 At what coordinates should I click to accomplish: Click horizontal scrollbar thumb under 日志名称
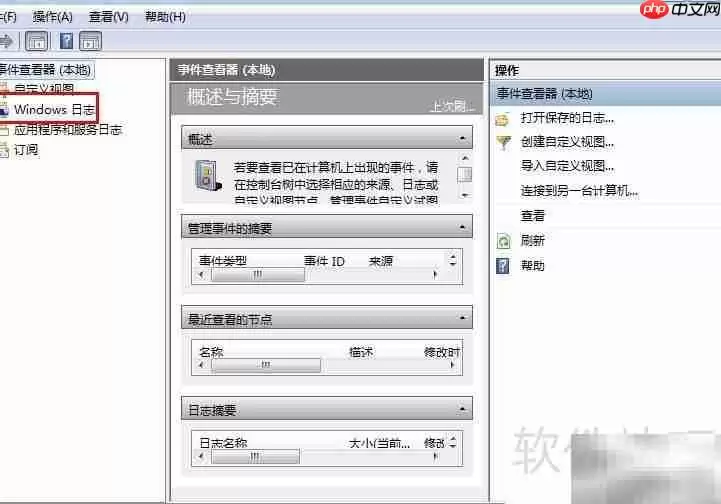[x=255, y=457]
